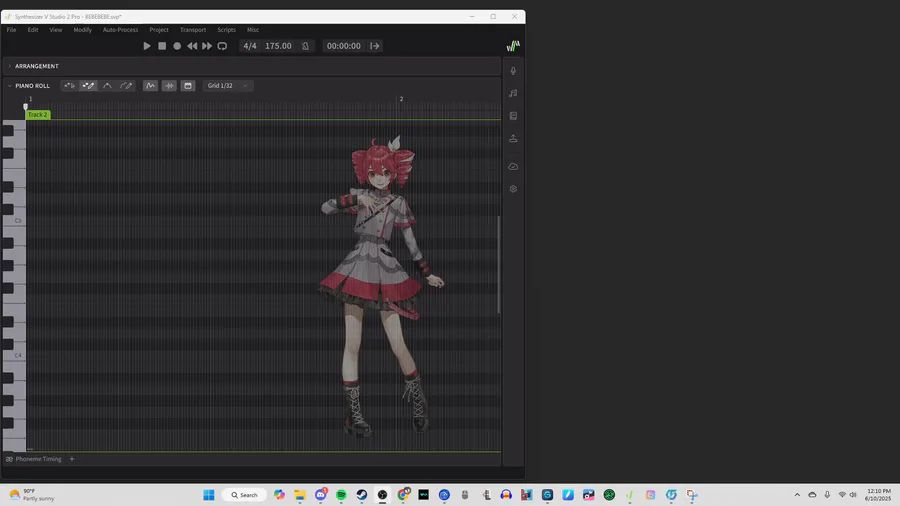
Task: Show hidden system tray icons
Action: [797, 495]
